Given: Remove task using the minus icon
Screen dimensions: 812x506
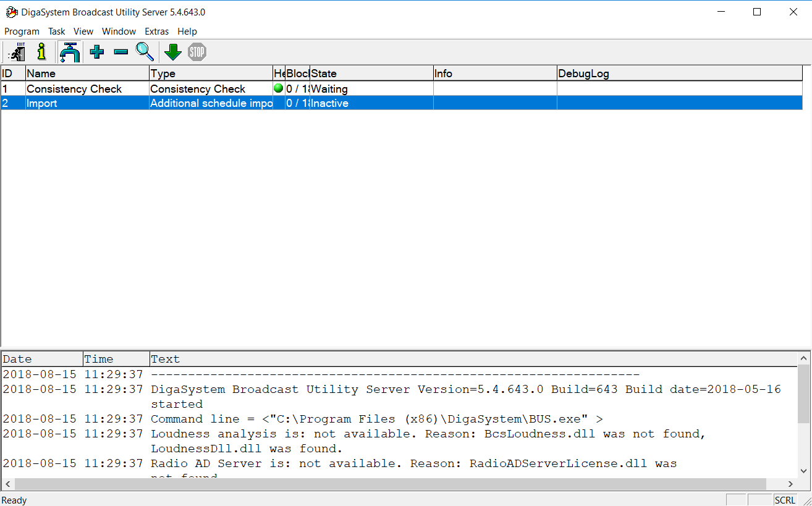Looking at the screenshot, I should point(121,52).
